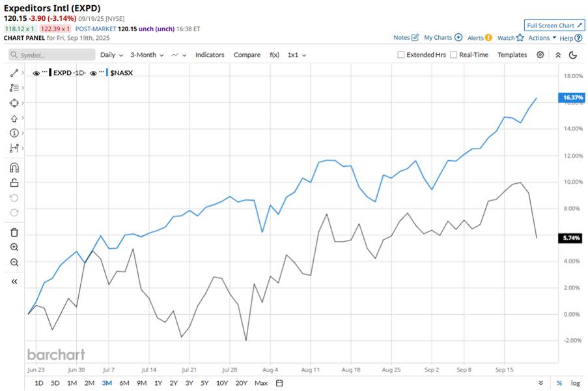Viewport: 588px width, 391px height.
Task: Click the Full Screen Chart button
Action: click(554, 25)
